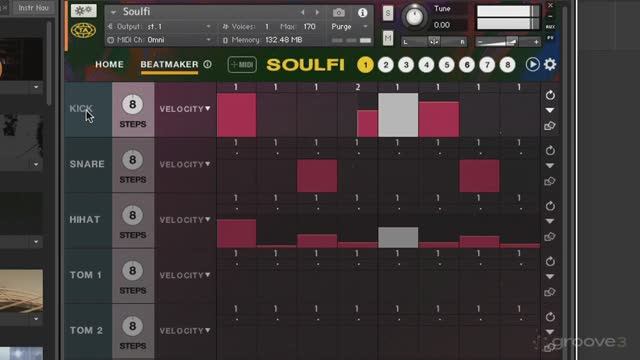Click the Instr Nav tab button
The width and height of the screenshot is (640, 360).
pyautogui.click(x=33, y=7)
